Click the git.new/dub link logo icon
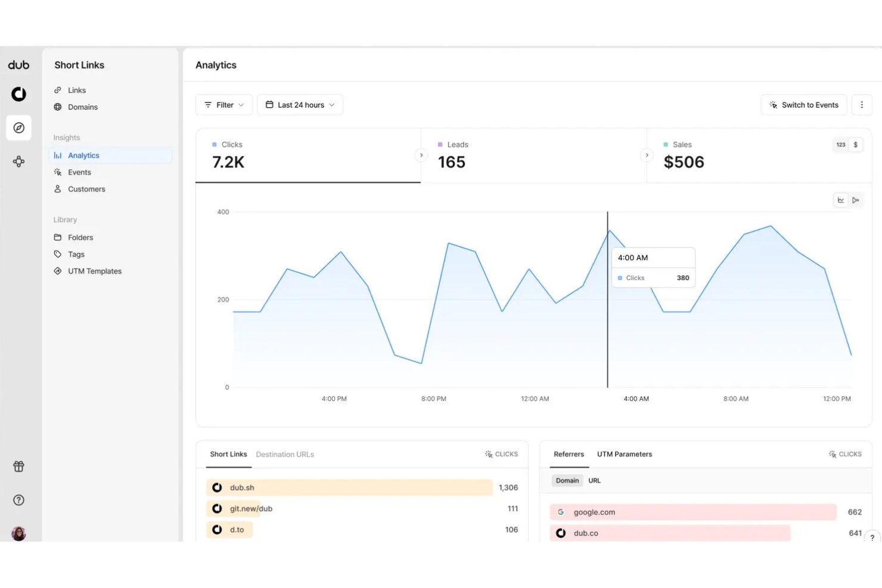The image size is (882, 588). [x=218, y=509]
